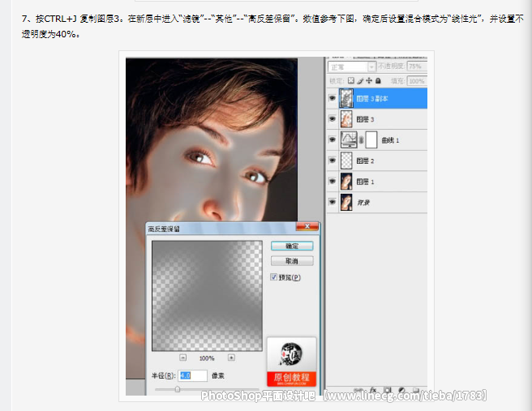Screen dimensions: 532x411
Task: Select the layer name 图层 3 副本
Action: (x=372, y=99)
